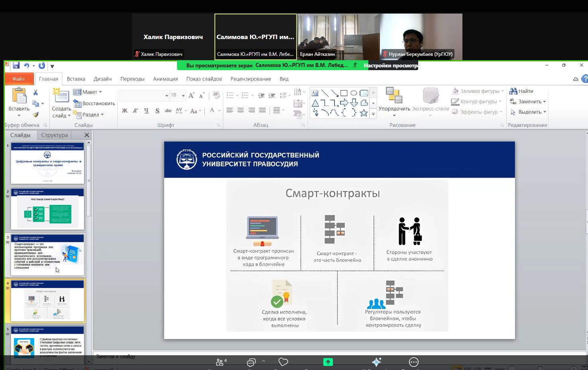This screenshot has width=588, height=370.
Task: Pick the five-point star shape
Action: [x=364, y=113]
